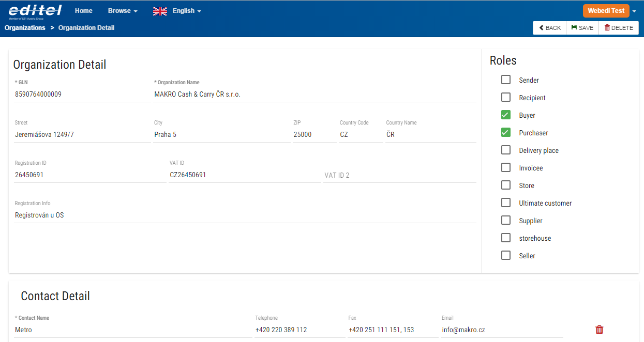Check the Delivery place role

(506, 150)
